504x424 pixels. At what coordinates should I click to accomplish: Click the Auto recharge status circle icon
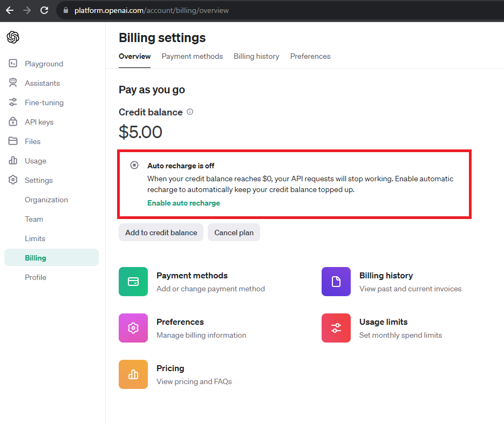pyautogui.click(x=134, y=165)
